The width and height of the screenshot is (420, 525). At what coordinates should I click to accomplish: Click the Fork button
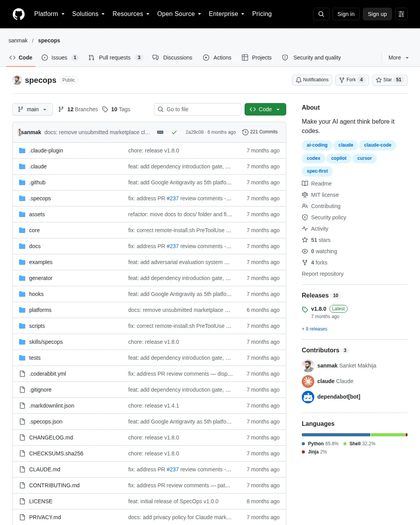pyautogui.click(x=352, y=80)
